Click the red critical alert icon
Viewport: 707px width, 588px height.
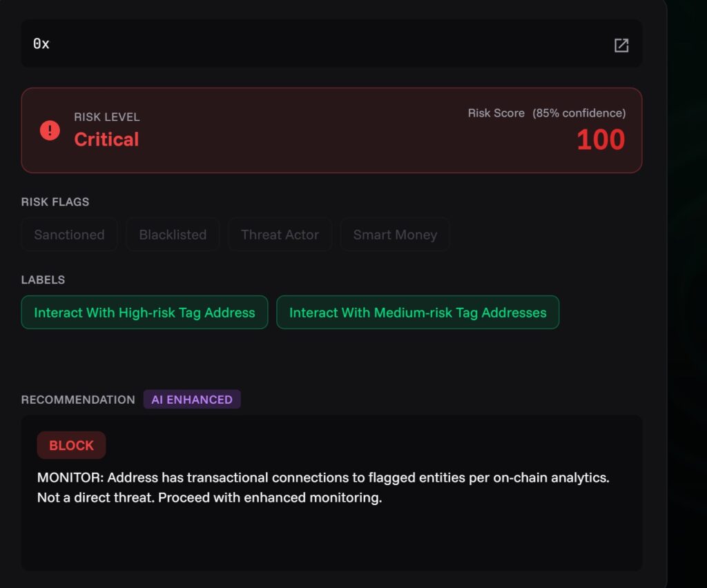pyautogui.click(x=50, y=130)
